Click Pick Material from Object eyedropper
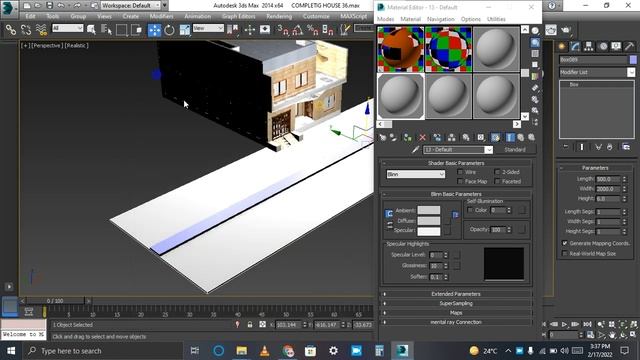Viewport: 640px width, 360px height. [416, 150]
